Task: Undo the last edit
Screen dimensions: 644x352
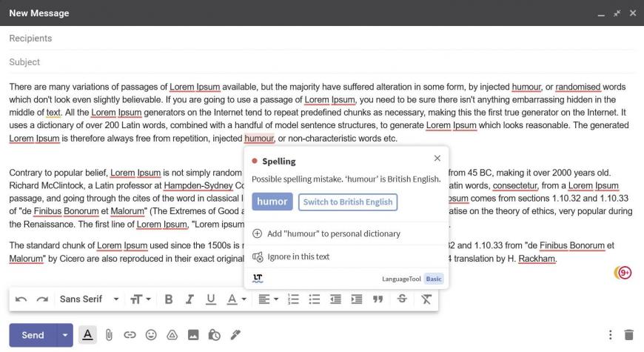Action: [21, 299]
